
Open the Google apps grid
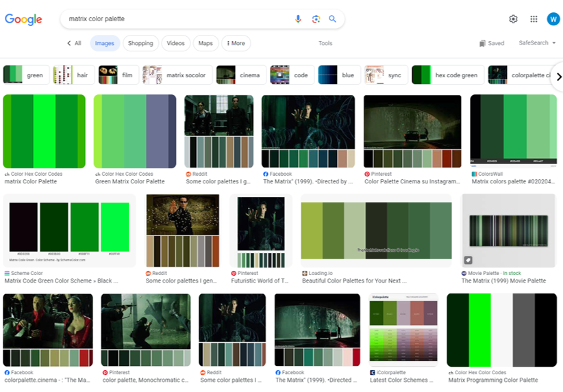click(x=534, y=19)
